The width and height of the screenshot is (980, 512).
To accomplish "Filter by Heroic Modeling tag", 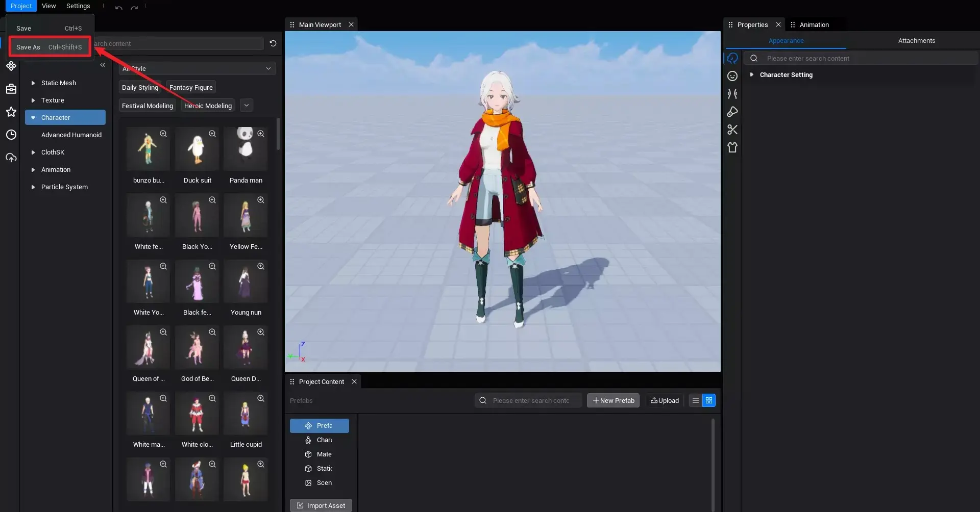I will click(x=208, y=106).
